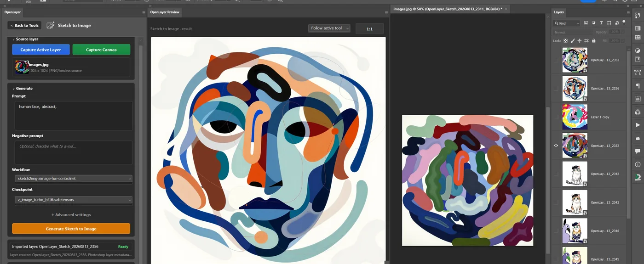Collapse the Generate section
Viewport: 644px width, 264px height.
tap(14, 88)
